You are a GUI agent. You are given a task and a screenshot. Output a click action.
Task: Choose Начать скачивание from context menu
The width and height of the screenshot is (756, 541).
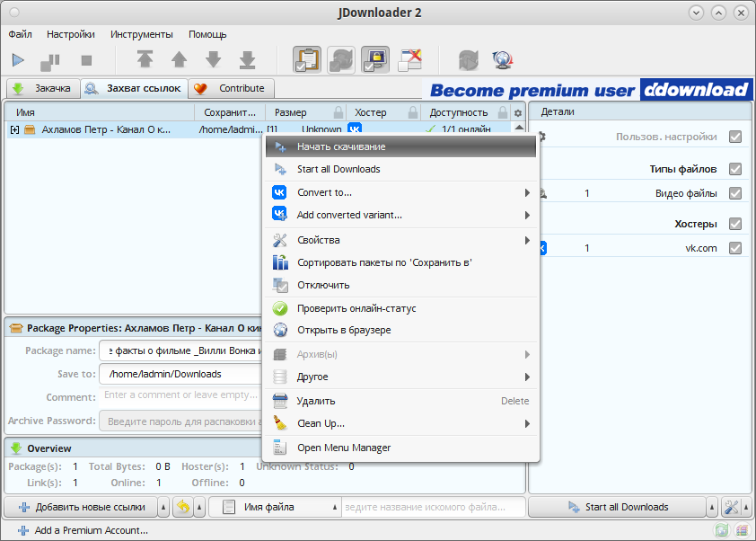[400, 146]
